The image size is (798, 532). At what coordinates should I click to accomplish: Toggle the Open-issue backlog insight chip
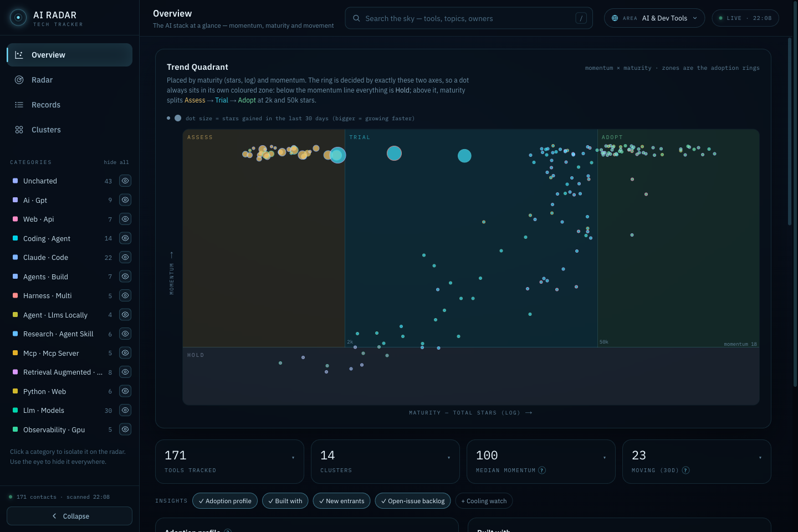(x=413, y=501)
